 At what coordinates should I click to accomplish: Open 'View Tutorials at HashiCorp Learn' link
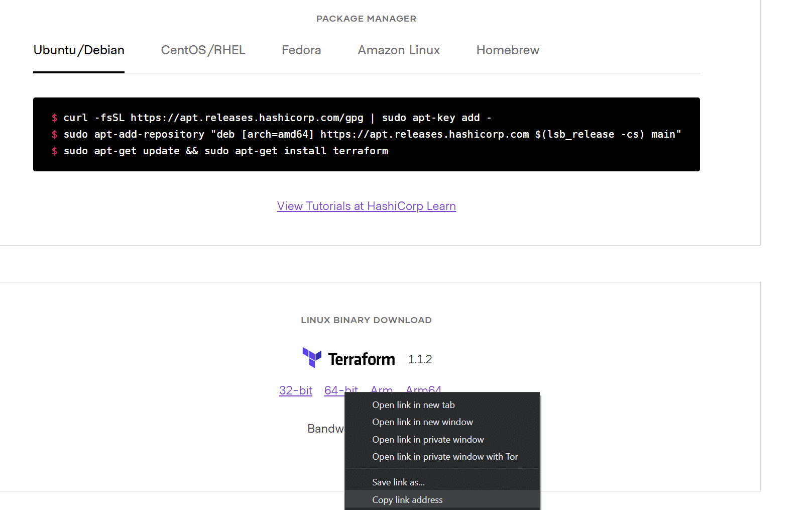pos(366,206)
